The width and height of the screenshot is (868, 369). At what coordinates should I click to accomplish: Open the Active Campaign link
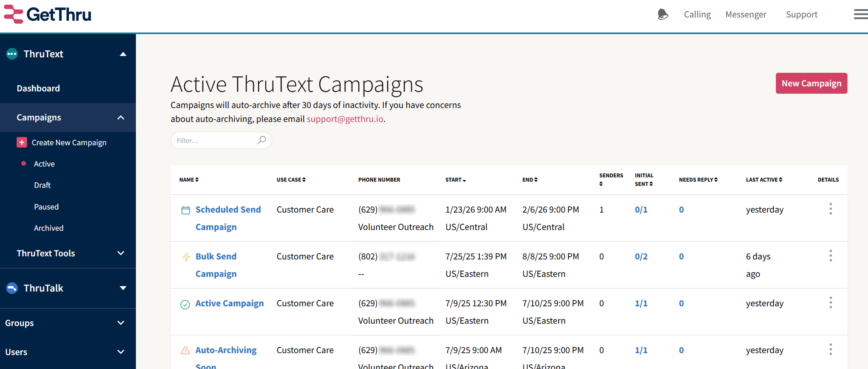230,303
